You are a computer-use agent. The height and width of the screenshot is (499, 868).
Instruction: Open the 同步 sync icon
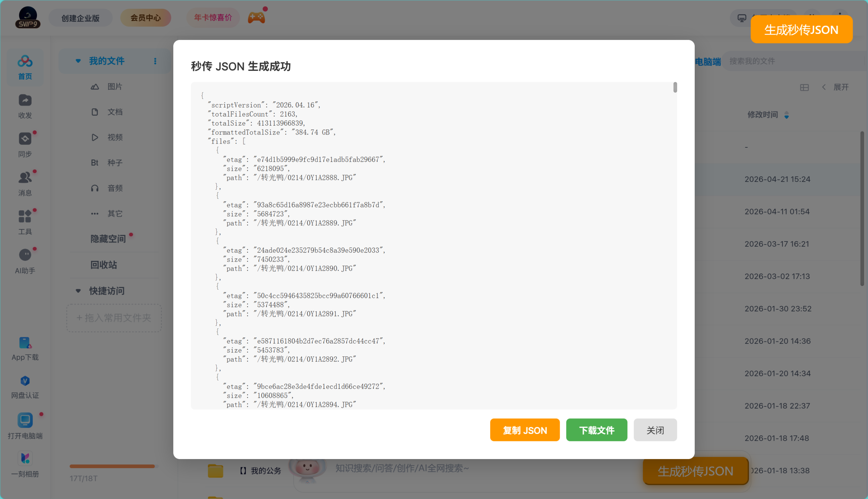pos(25,139)
